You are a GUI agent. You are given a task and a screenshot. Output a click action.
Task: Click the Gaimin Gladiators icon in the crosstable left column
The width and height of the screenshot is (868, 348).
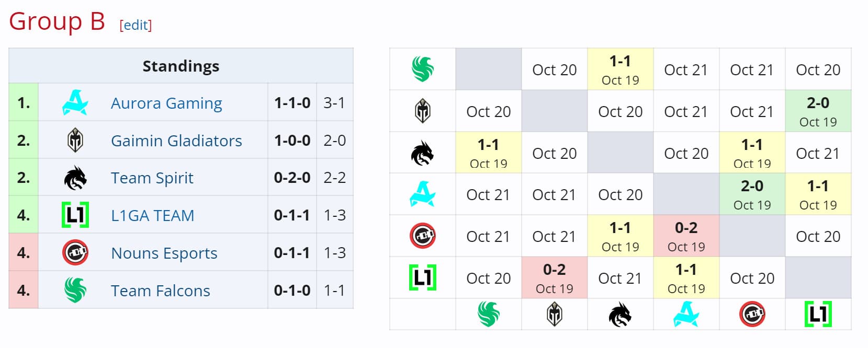(x=422, y=111)
